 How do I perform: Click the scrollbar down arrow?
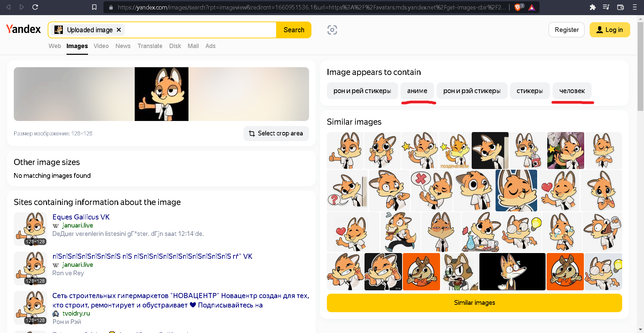[641, 330]
